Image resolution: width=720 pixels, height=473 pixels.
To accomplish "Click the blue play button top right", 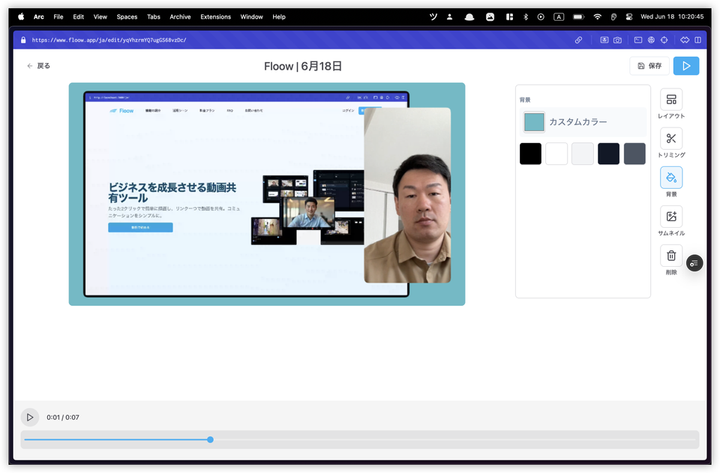I will tap(686, 66).
